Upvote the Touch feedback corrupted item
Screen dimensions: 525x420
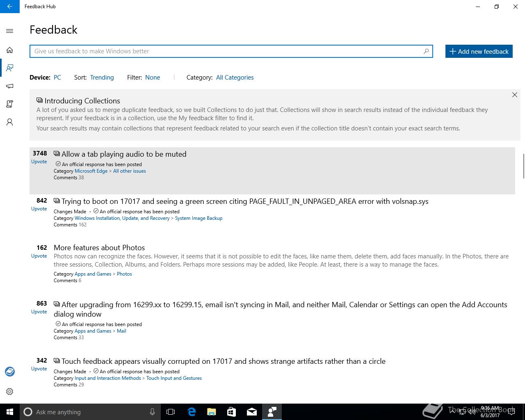(39, 369)
